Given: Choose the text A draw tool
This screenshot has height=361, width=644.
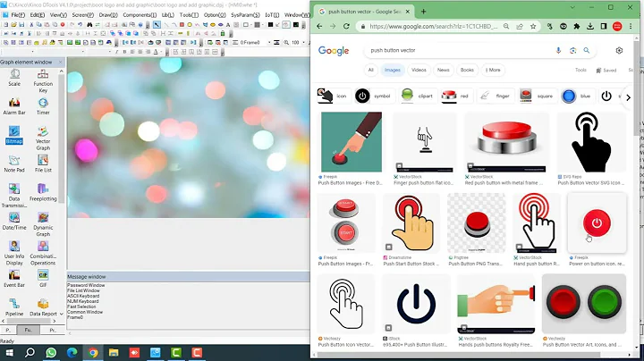Looking at the screenshot, I should (228, 25).
